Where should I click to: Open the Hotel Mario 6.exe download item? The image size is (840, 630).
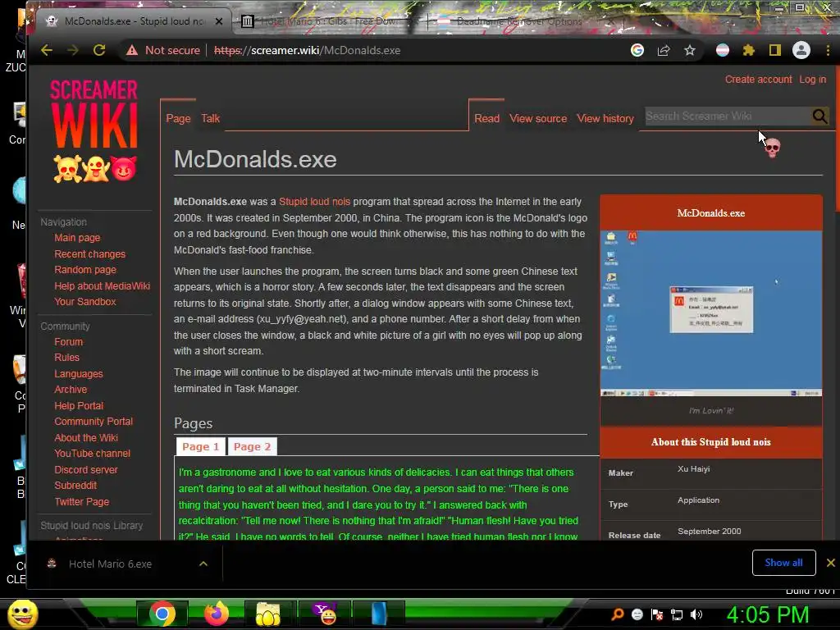point(109,564)
